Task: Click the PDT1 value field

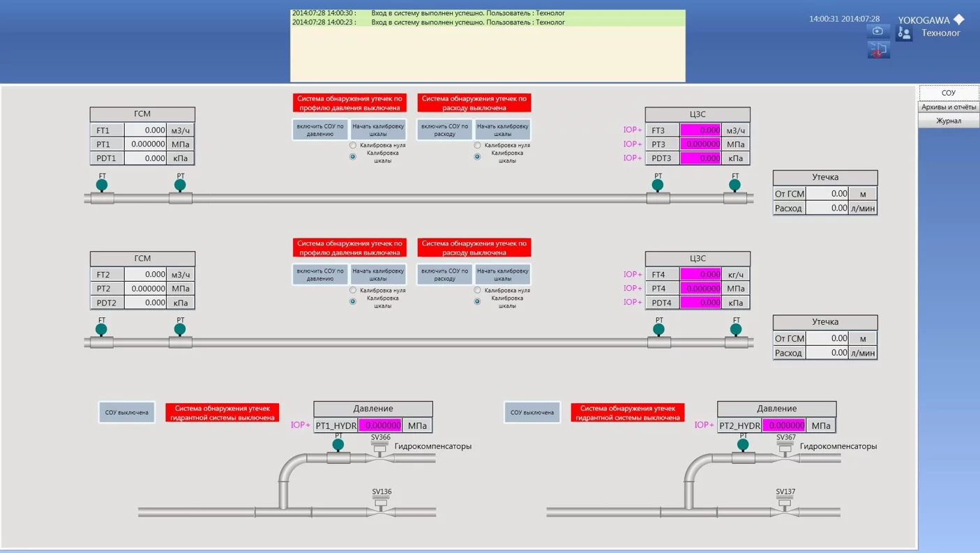Action: point(146,158)
